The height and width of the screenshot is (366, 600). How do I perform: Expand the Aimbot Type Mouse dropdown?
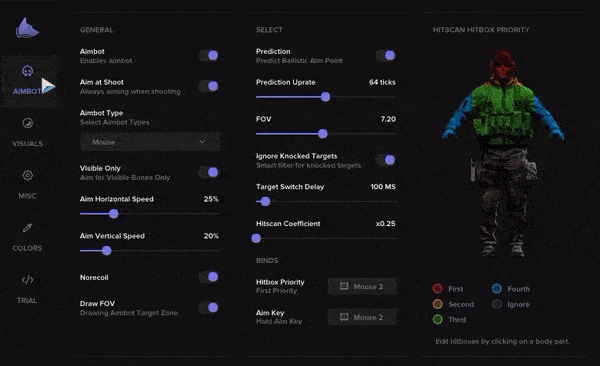point(150,142)
